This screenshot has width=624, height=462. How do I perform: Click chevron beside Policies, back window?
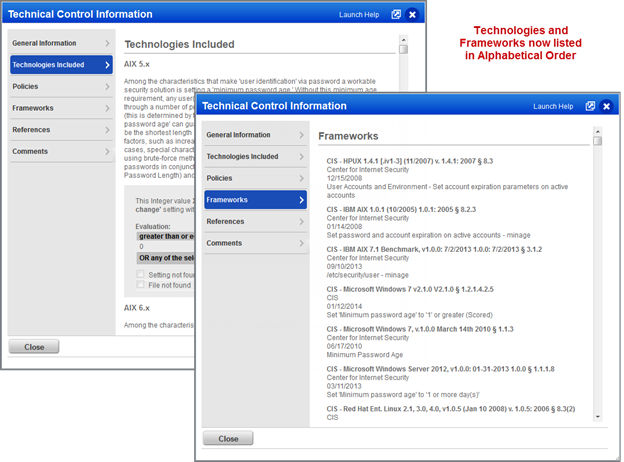click(x=107, y=86)
